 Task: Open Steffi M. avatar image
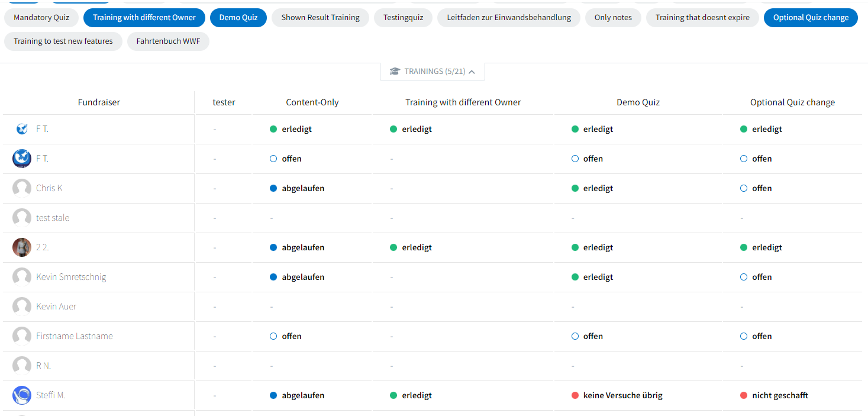(22, 395)
